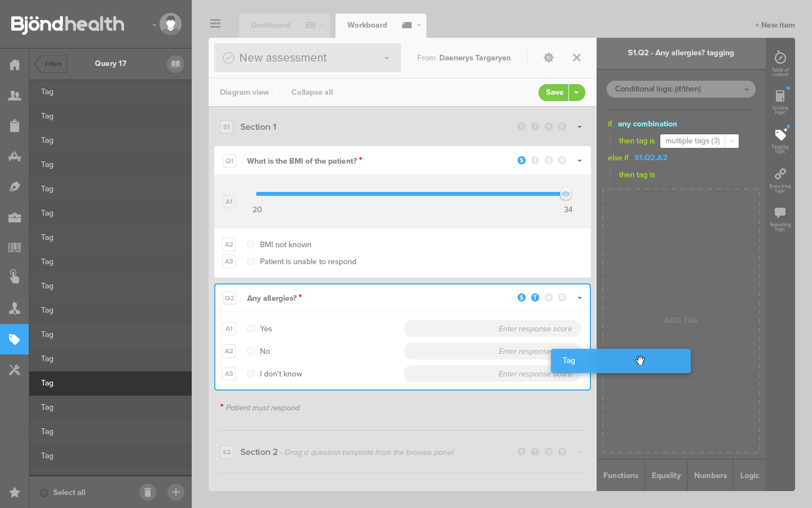
Task: Click the BMI slider handle
Action: (x=566, y=194)
